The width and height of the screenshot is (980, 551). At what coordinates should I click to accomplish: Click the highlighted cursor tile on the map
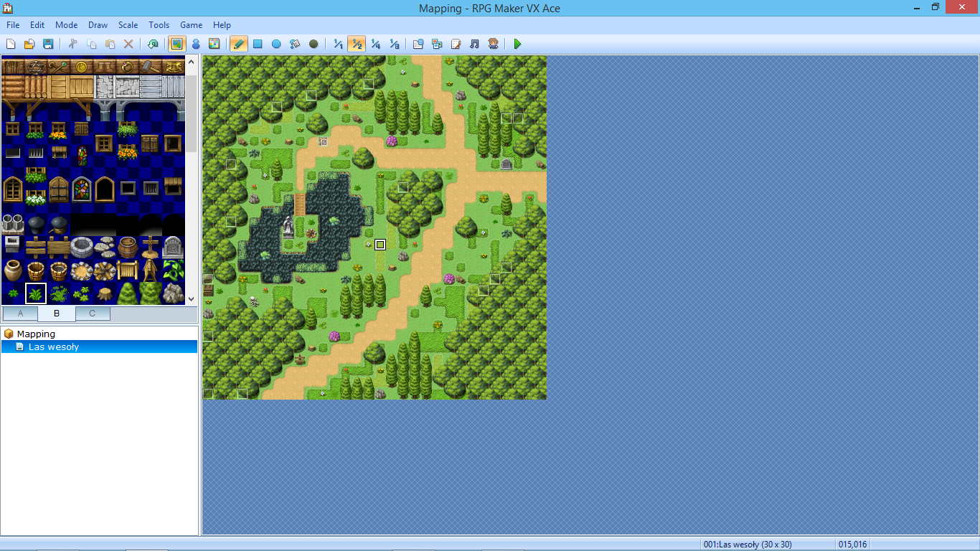(x=380, y=245)
